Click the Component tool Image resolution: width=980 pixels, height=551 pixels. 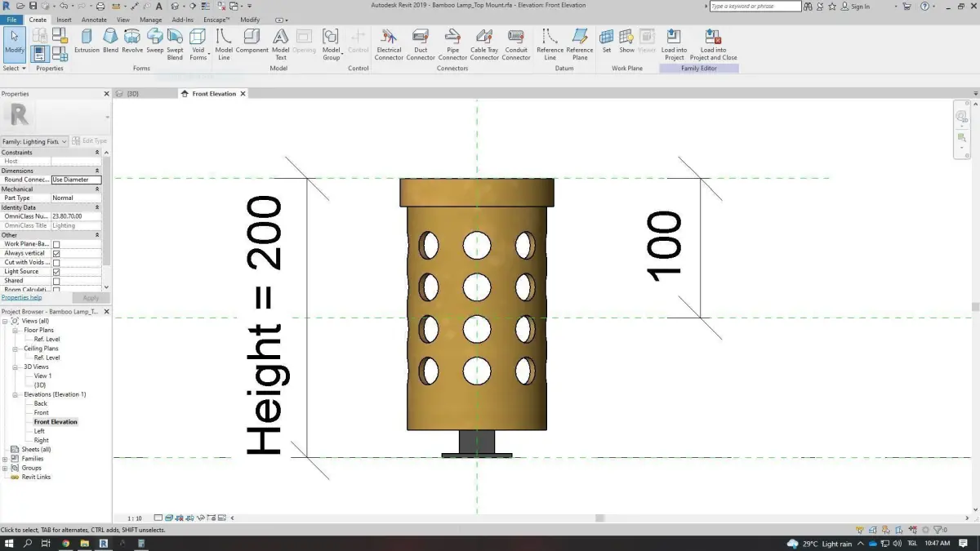coord(252,42)
